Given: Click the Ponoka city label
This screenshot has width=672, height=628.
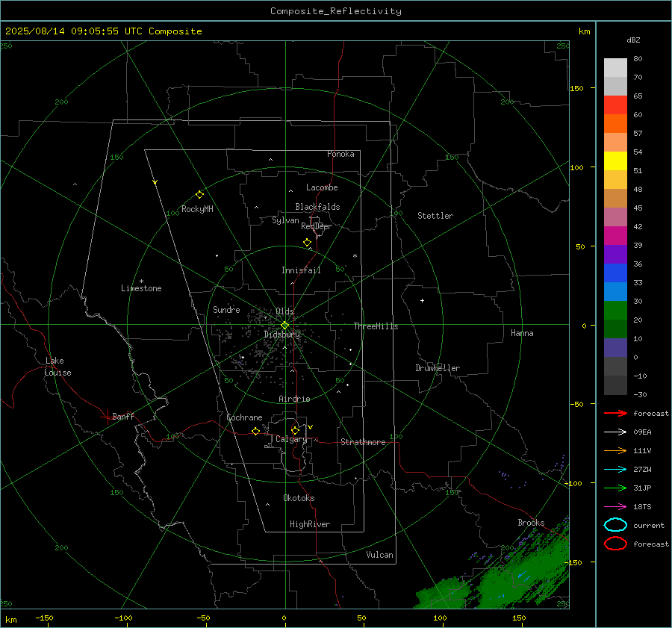Looking at the screenshot, I should click(x=340, y=154).
